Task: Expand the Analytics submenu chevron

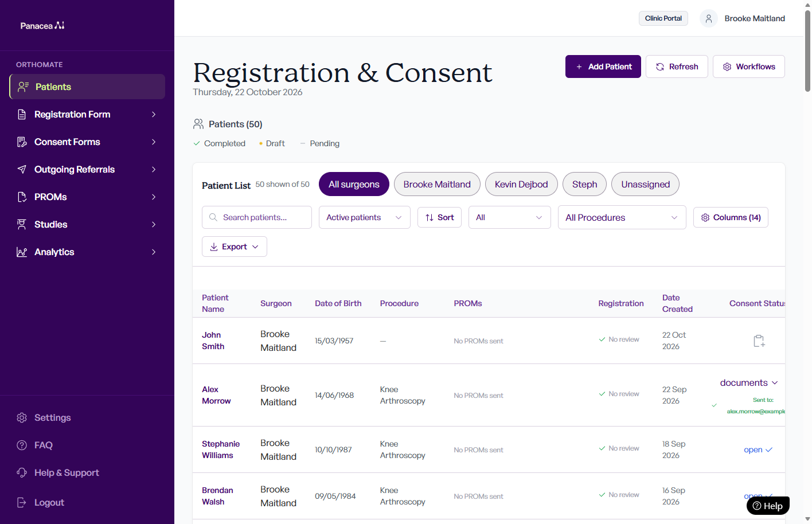Action: [154, 252]
